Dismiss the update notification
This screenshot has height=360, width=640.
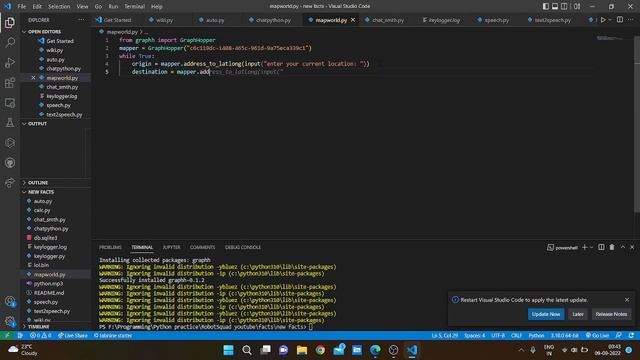coord(627,300)
